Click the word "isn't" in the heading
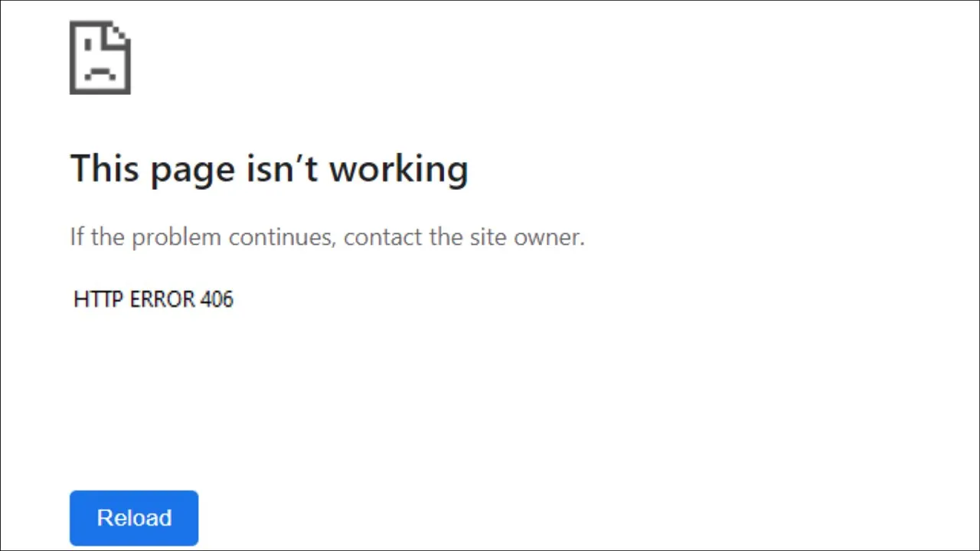The image size is (980, 551). (282, 168)
